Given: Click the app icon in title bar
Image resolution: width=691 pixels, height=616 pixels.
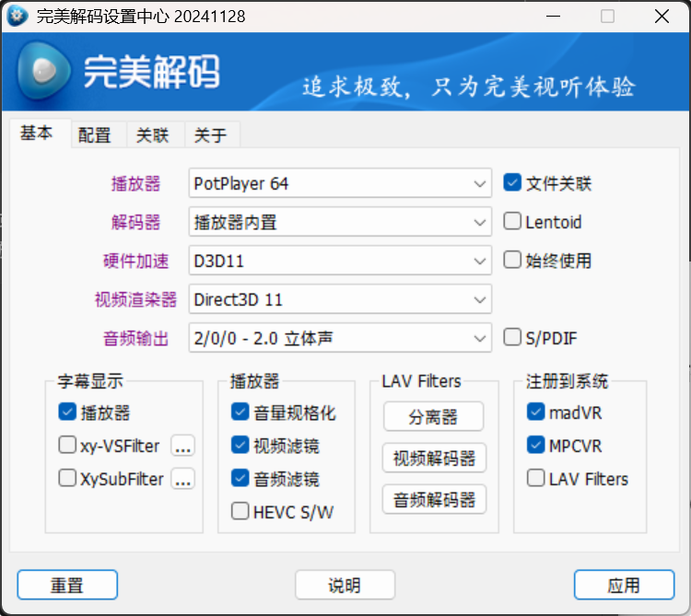Looking at the screenshot, I should click(17, 17).
